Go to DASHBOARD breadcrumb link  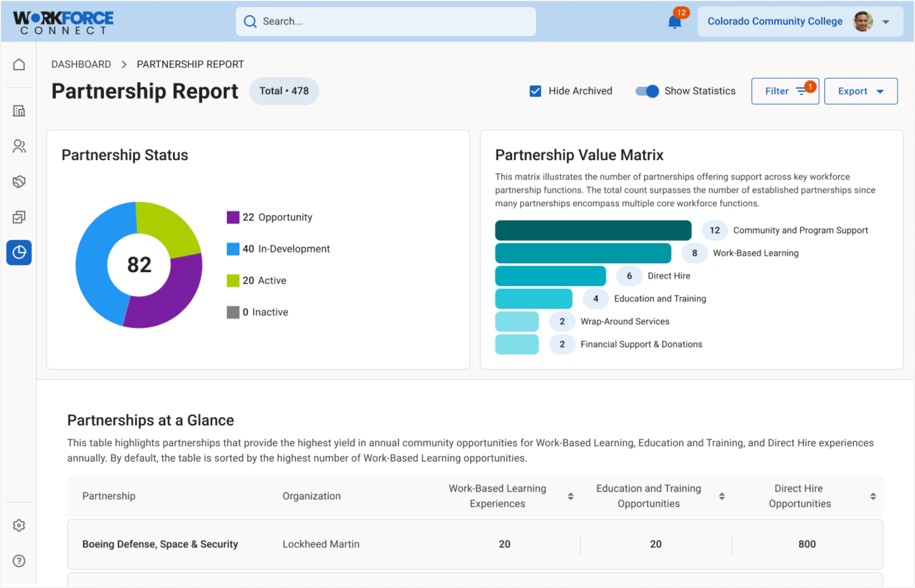click(x=81, y=64)
